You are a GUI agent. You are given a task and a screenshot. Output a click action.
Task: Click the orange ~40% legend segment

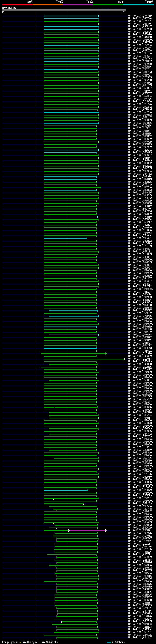[x=48, y=4]
